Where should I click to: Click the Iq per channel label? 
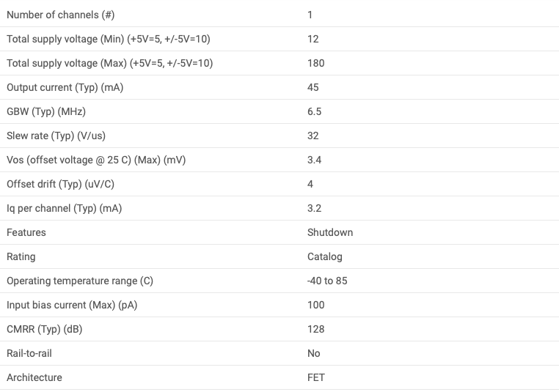(x=64, y=209)
